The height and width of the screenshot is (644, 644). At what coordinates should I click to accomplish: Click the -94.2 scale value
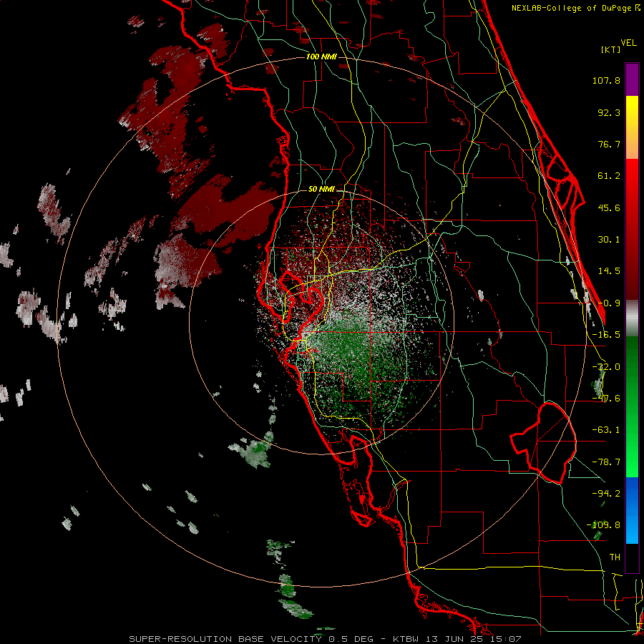tap(606, 493)
